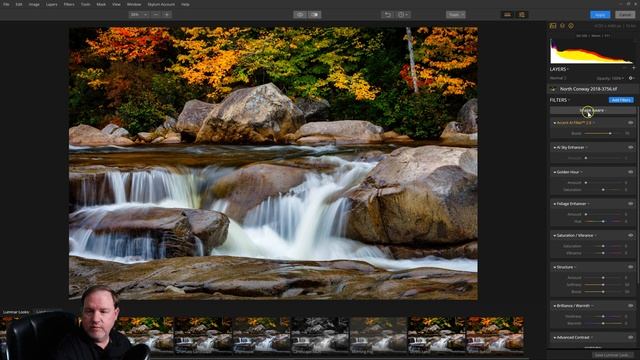Open the Image menu
The width and height of the screenshot is (640, 360).
pos(34,4)
